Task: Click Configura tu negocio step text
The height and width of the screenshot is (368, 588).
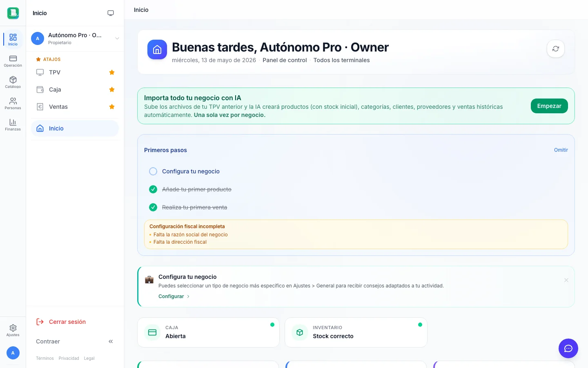Action: pyautogui.click(x=191, y=171)
